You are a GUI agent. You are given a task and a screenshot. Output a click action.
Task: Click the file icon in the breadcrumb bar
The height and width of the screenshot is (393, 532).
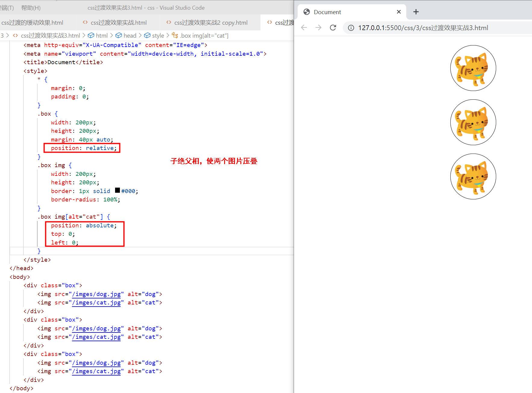[x=15, y=36]
